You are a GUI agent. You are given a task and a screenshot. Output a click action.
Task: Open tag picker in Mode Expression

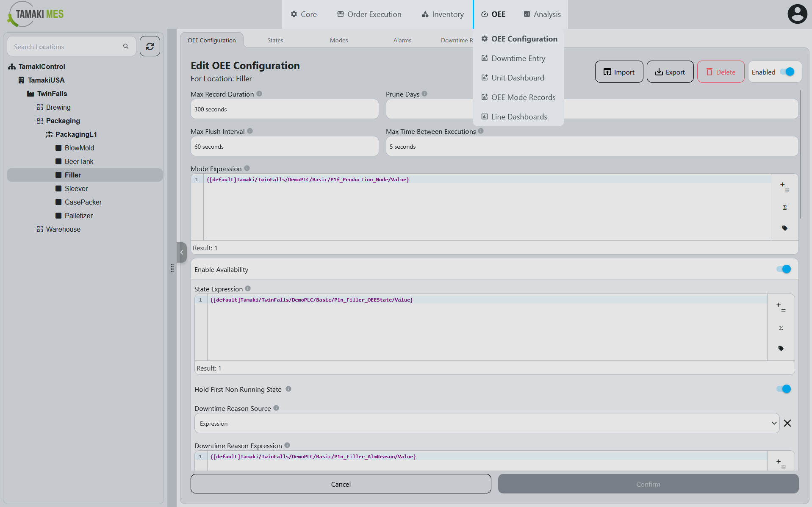point(784,228)
